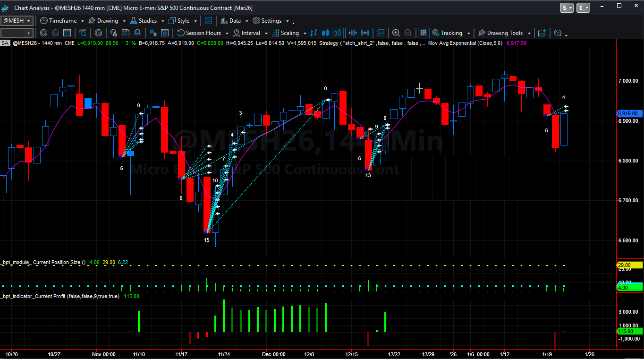This screenshot has height=359, width=644.
Task: Expand the Drawing Tools dropdown arrow
Action: 529,34
